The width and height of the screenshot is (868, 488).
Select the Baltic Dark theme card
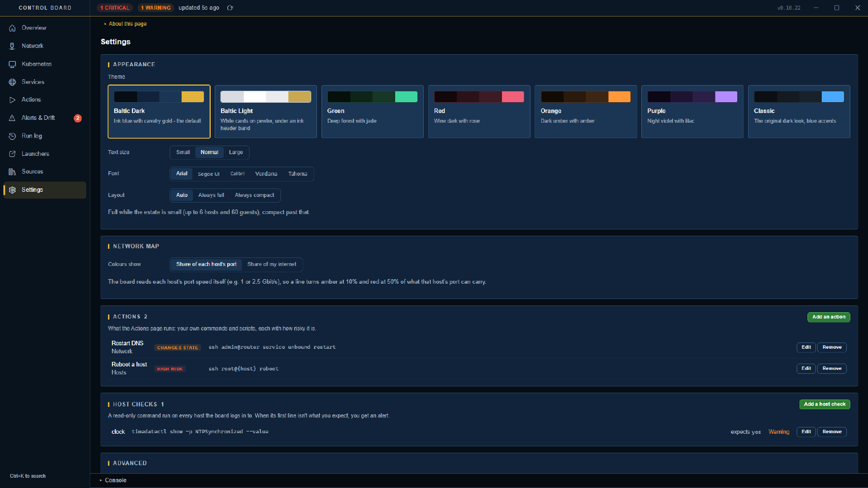click(x=159, y=112)
